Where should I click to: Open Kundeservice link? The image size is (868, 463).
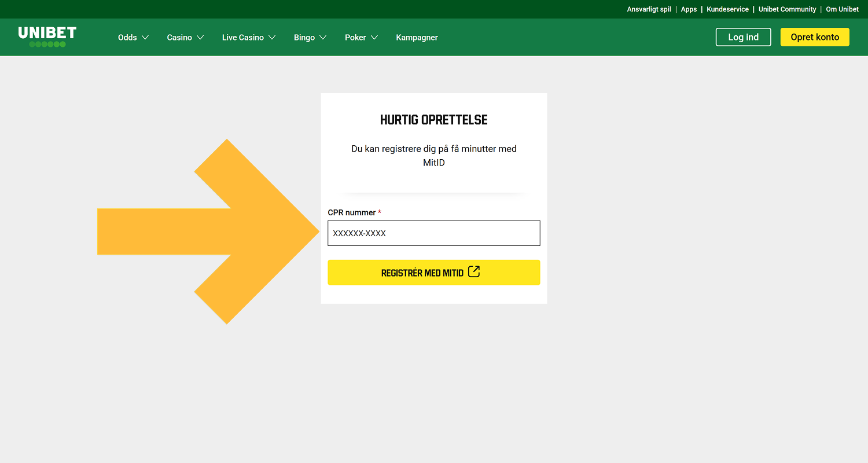coord(727,9)
